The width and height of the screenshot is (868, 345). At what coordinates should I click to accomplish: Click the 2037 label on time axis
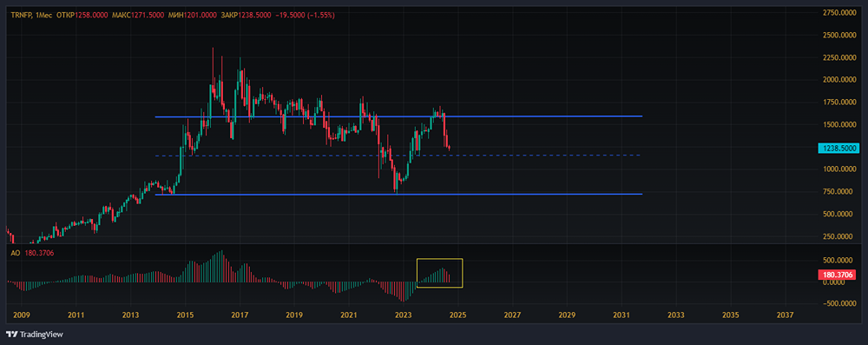785,315
